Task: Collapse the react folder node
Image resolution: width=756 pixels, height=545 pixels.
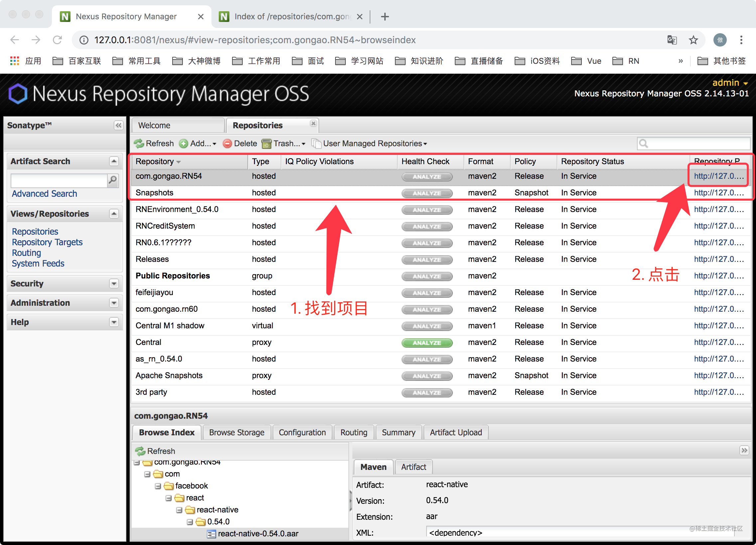Action: pos(168,498)
